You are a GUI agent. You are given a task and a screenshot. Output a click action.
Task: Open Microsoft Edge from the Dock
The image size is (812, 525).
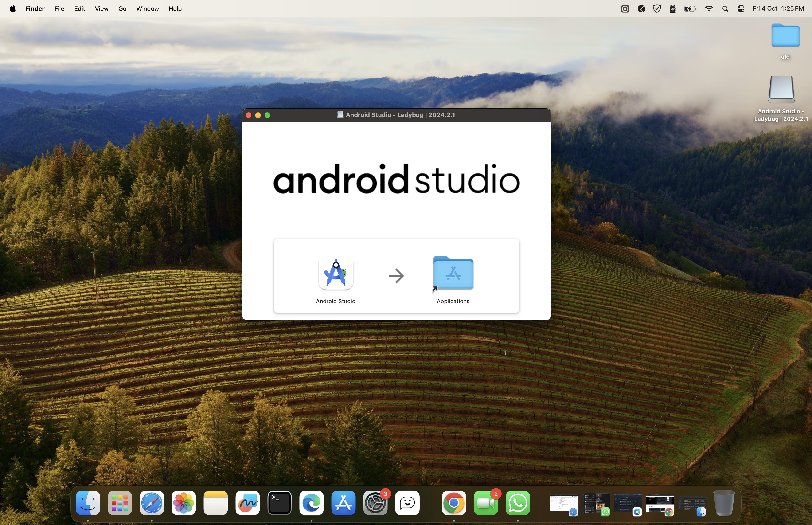(x=312, y=503)
